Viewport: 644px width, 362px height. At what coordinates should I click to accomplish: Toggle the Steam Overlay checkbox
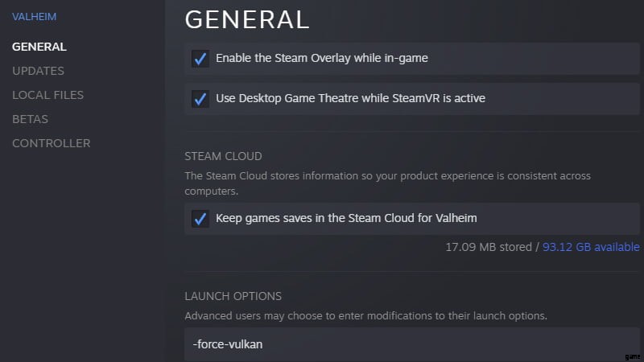click(x=200, y=59)
